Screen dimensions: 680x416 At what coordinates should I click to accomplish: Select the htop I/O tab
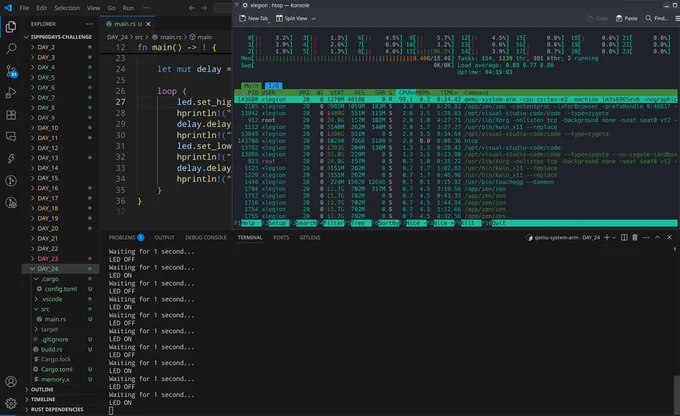(x=273, y=86)
